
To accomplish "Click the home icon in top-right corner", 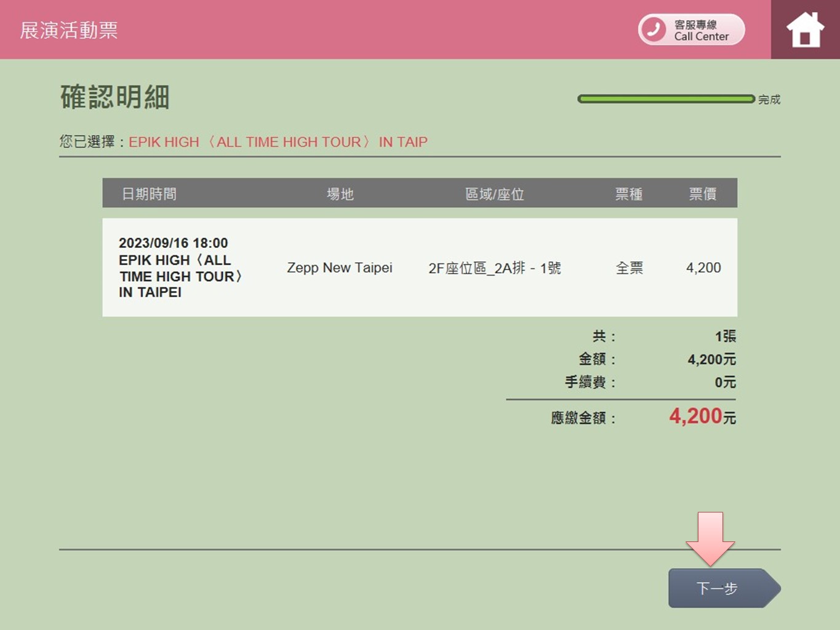I will 805,30.
